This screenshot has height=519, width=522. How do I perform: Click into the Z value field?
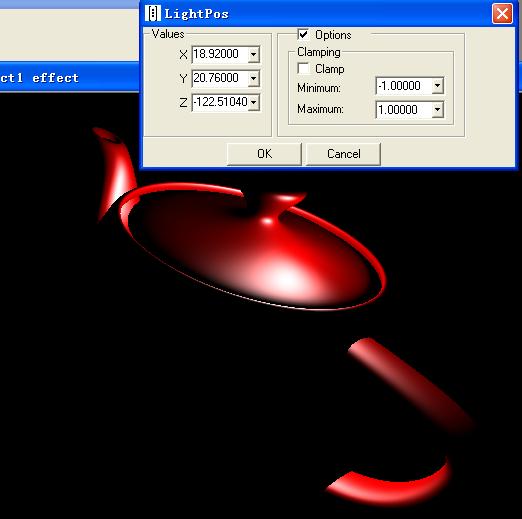(x=220, y=102)
